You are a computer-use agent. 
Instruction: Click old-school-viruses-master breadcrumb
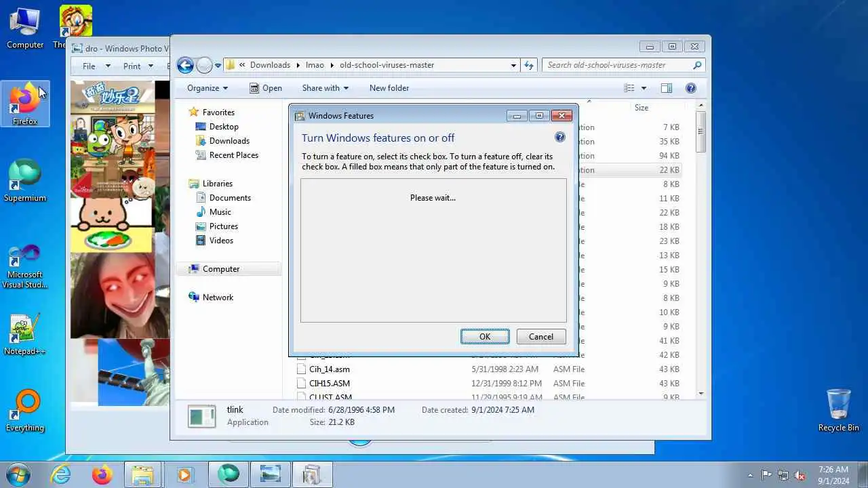(387, 65)
